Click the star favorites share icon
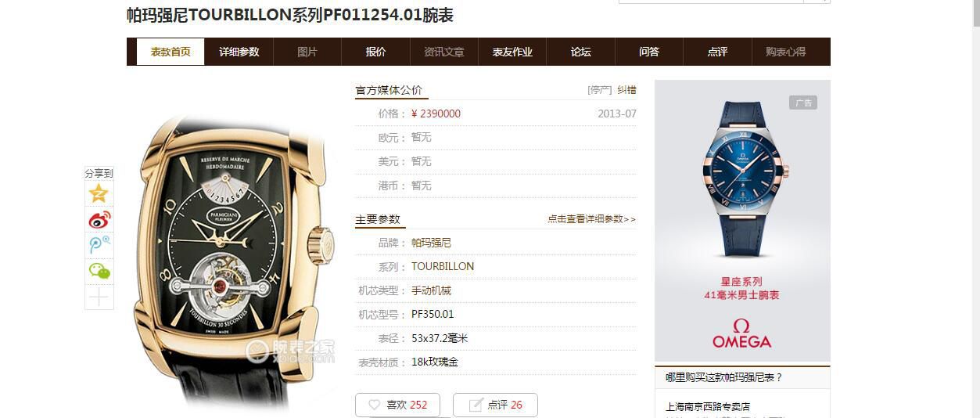The height and width of the screenshot is (418, 980). point(99,193)
